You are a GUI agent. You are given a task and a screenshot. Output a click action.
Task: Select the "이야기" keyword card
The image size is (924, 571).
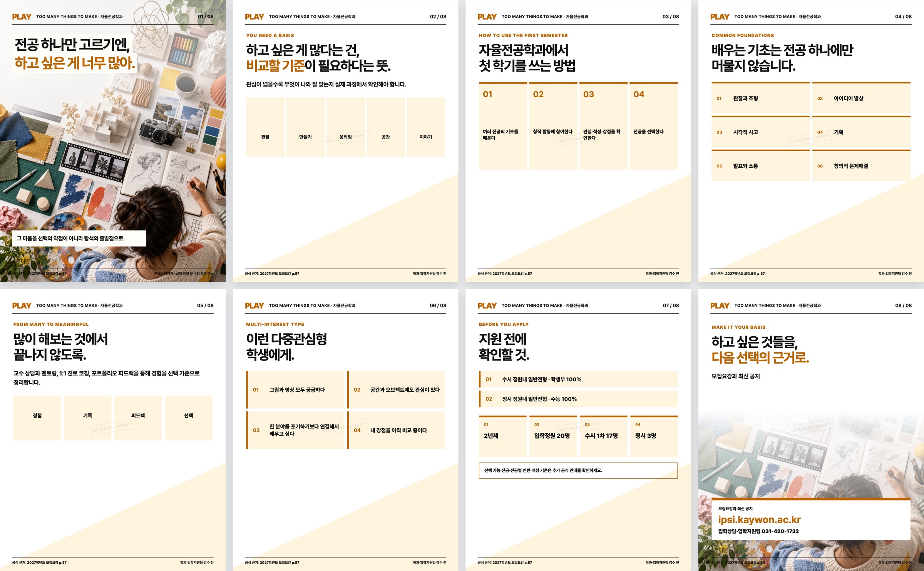(426, 127)
